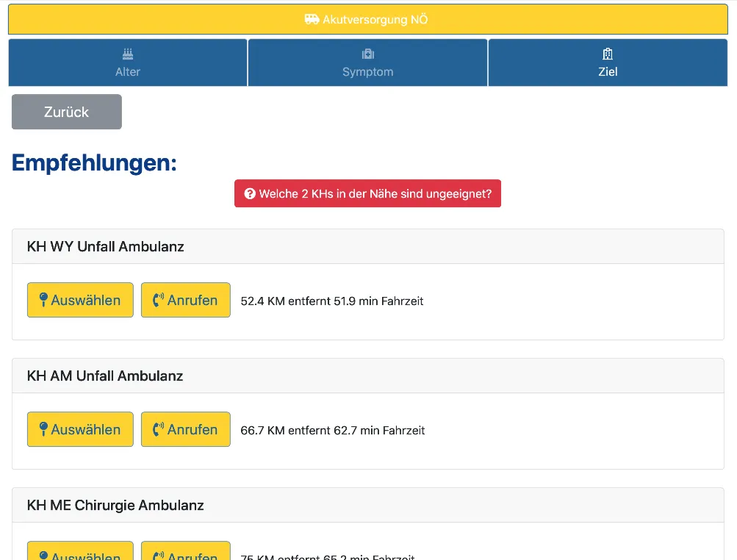Select KH ME Chirurgie Ambulanz via Auswählen
737x560 pixels.
(80, 553)
